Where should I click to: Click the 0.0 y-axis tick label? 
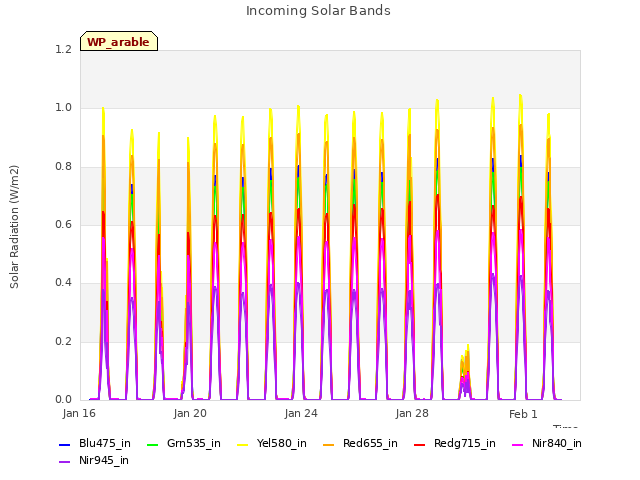point(63,399)
